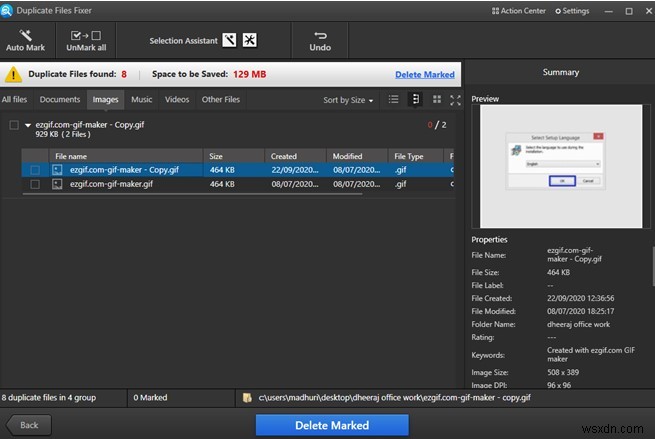Sort by Modified column header
The height and width of the screenshot is (439, 655).
(357, 156)
